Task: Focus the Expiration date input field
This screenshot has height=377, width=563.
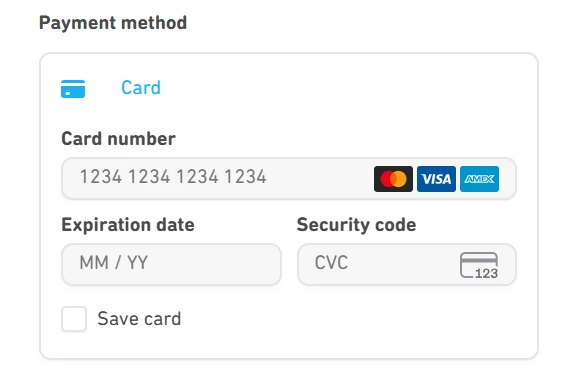Action: (171, 264)
